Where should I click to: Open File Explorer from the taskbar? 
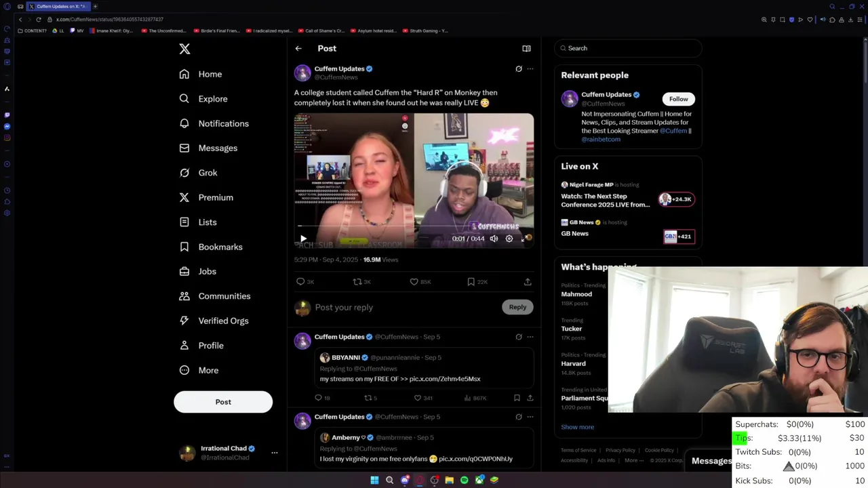click(x=449, y=480)
